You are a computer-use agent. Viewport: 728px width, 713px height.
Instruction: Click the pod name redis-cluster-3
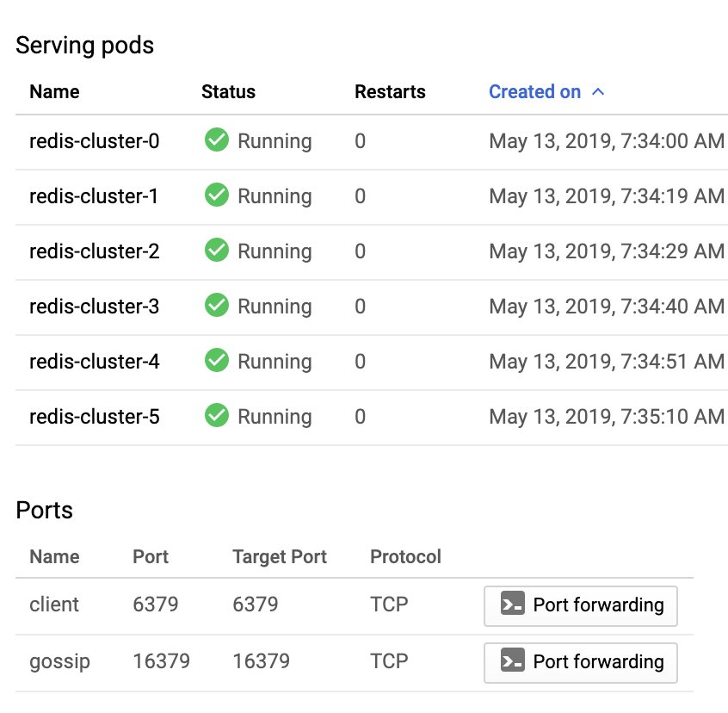coord(94,306)
